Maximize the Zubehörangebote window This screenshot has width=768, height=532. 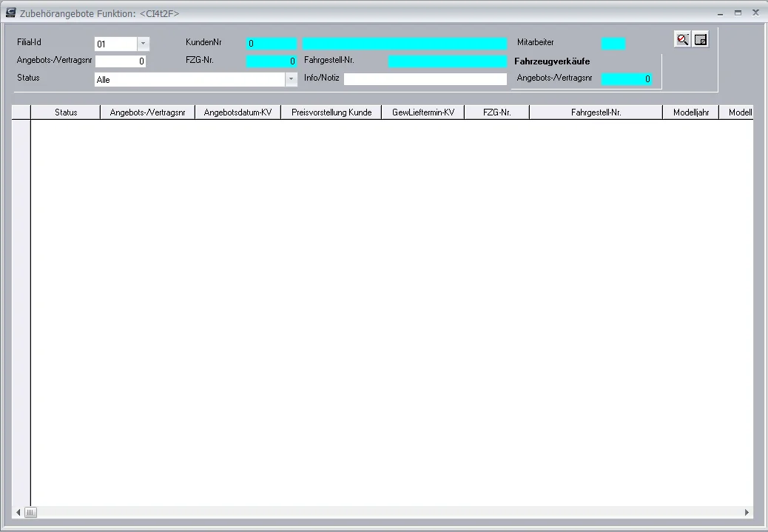(738, 13)
